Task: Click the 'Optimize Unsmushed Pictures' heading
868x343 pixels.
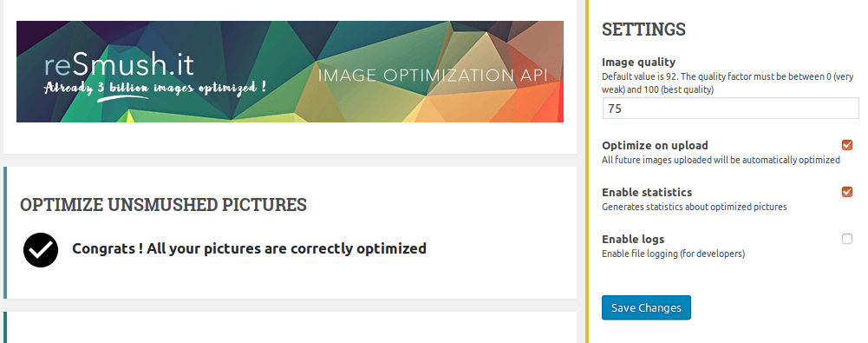Action: pyautogui.click(x=163, y=204)
